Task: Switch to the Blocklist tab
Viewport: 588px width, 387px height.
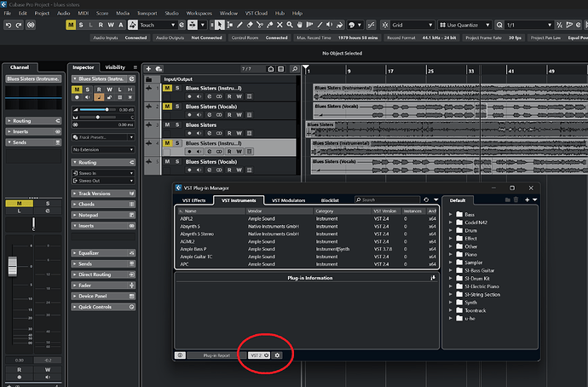Action: point(330,200)
